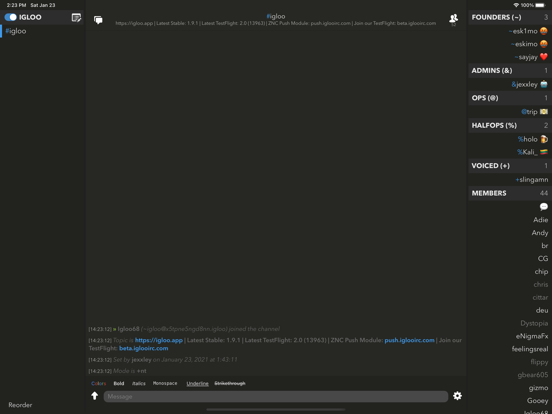Select member eNigmaFx
552x414 pixels.
click(x=532, y=336)
